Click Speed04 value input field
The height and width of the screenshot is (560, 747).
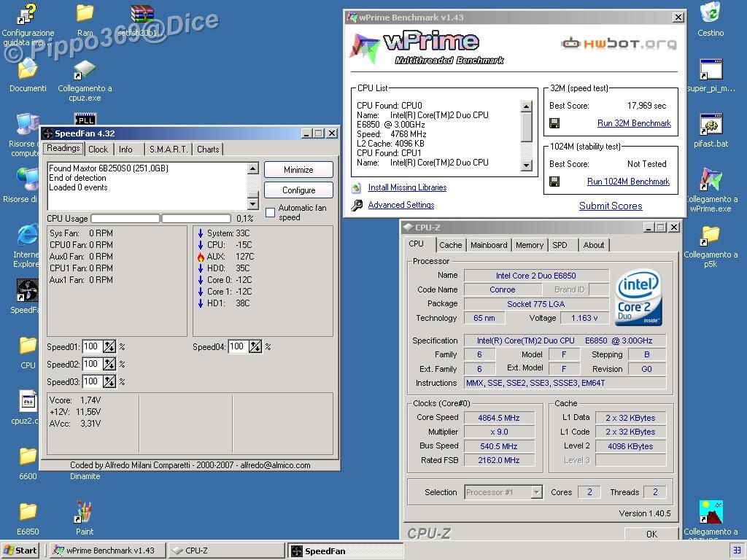pyautogui.click(x=239, y=346)
